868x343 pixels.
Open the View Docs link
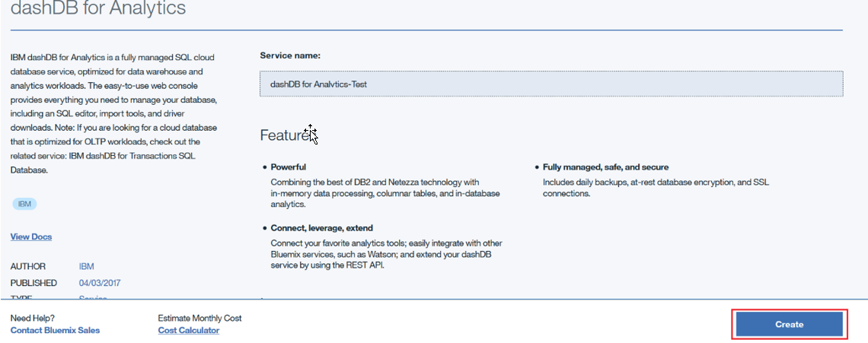click(31, 237)
